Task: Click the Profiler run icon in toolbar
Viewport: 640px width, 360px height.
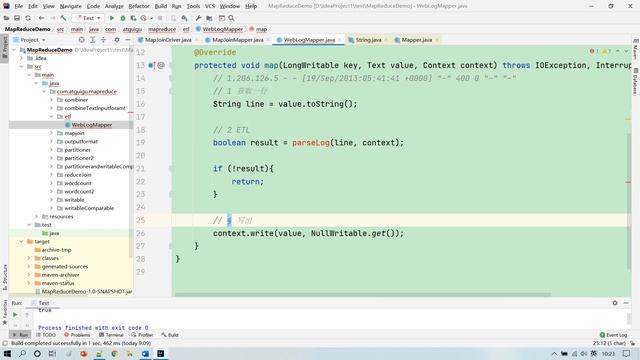Action: pos(144,18)
